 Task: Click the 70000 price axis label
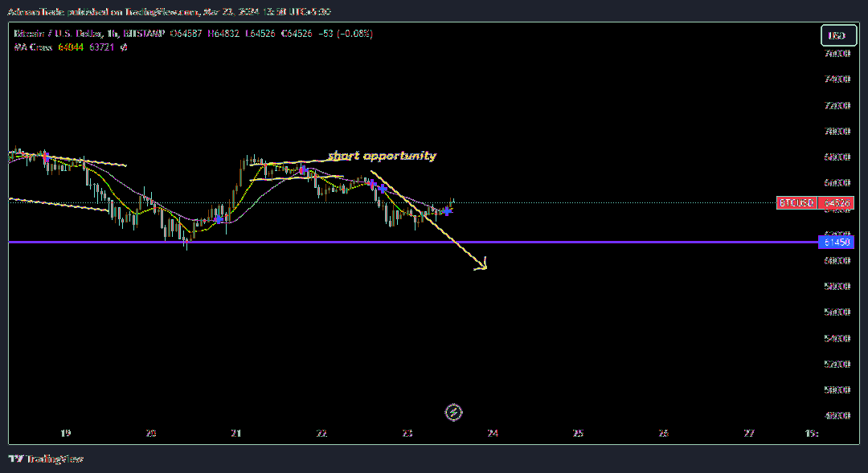(837, 131)
